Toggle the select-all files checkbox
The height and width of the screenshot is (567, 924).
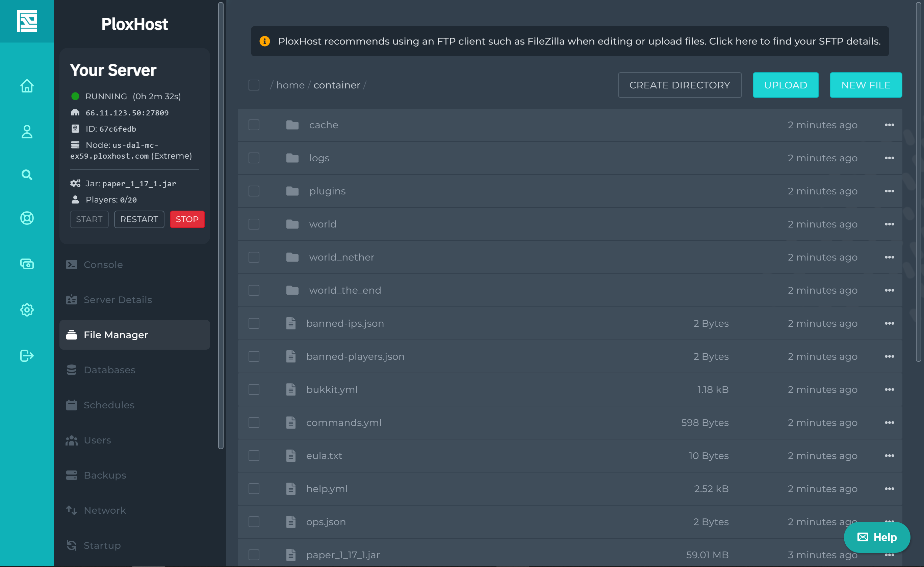point(254,85)
